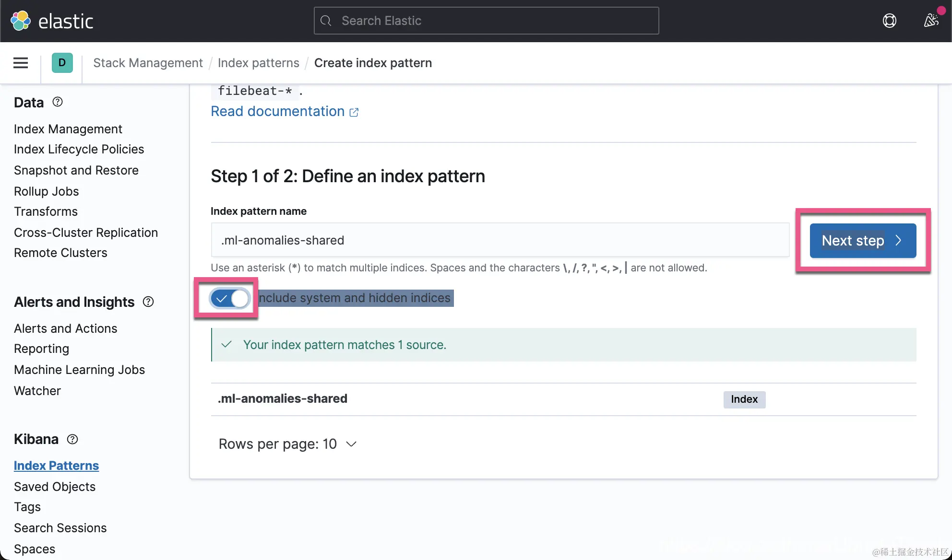The height and width of the screenshot is (560, 952).
Task: Click the Data section help icon
Action: (x=58, y=102)
